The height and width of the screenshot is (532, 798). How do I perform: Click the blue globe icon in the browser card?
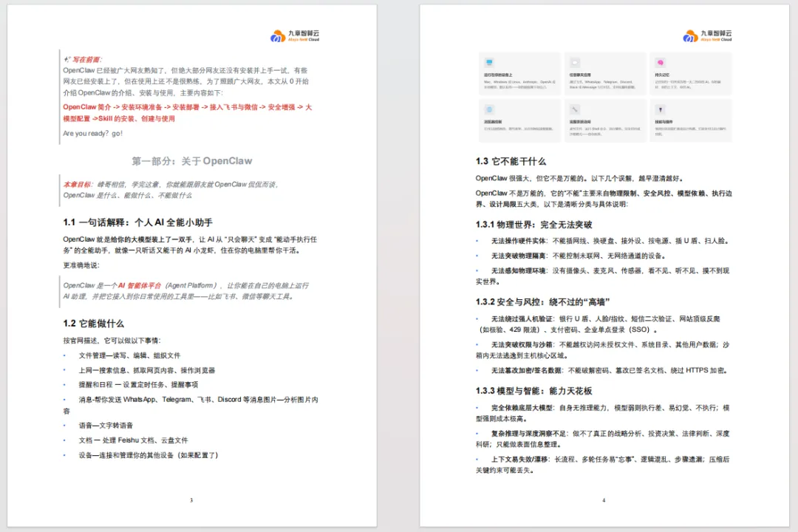pos(489,109)
